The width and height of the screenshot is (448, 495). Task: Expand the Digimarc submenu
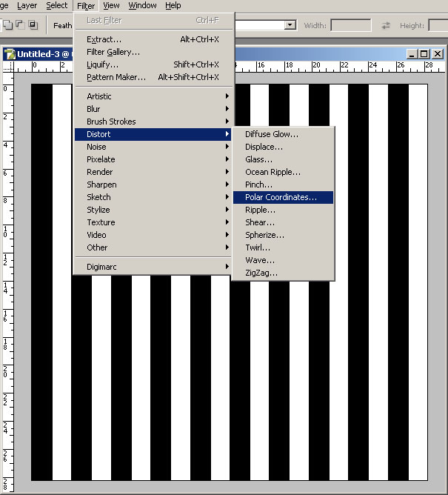[x=153, y=267]
